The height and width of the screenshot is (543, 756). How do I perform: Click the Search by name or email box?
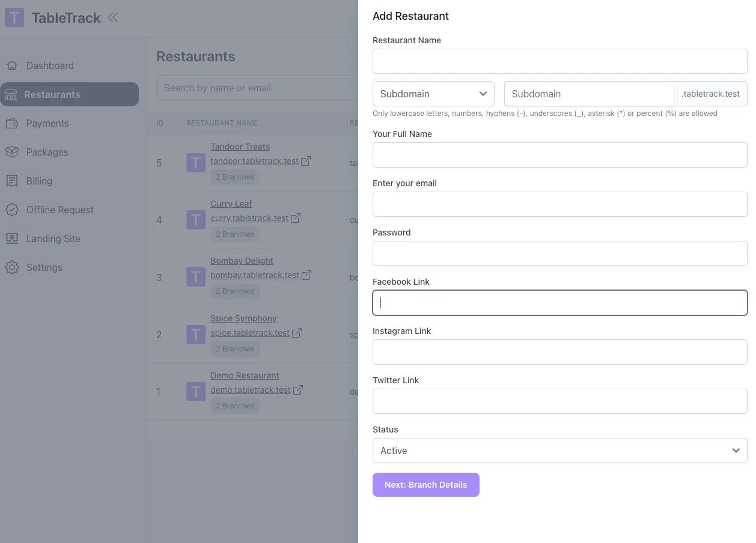click(x=257, y=88)
